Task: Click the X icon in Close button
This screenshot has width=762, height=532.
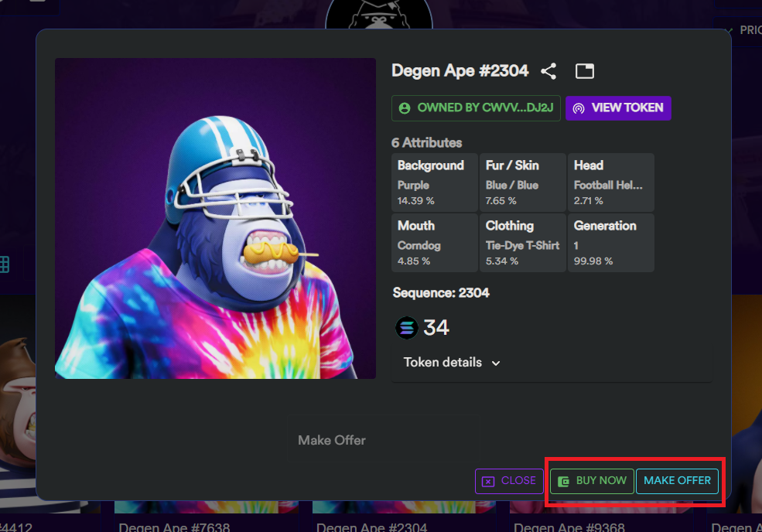Action: coord(488,482)
